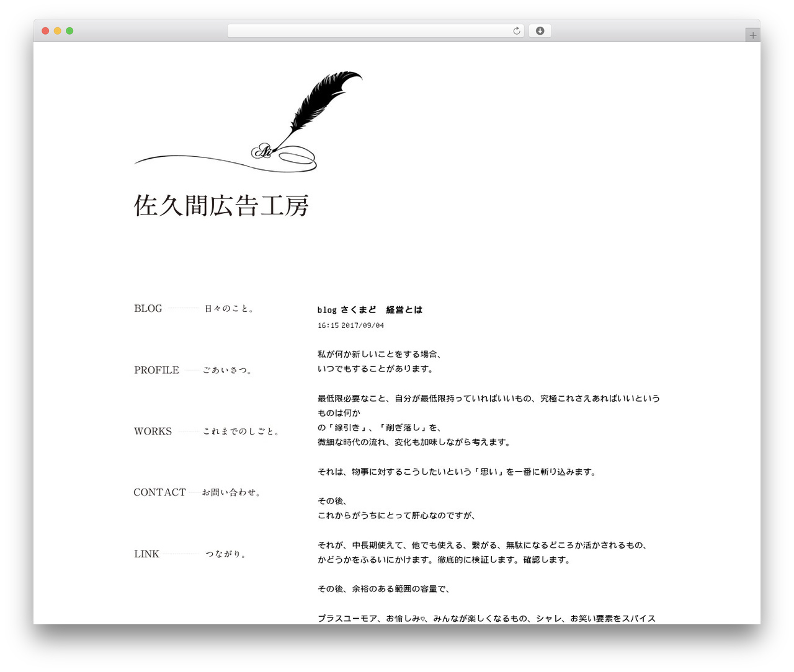794x672 pixels.
Task: Click the line 私が何か新しいことをする場合、
Action: click(x=380, y=354)
